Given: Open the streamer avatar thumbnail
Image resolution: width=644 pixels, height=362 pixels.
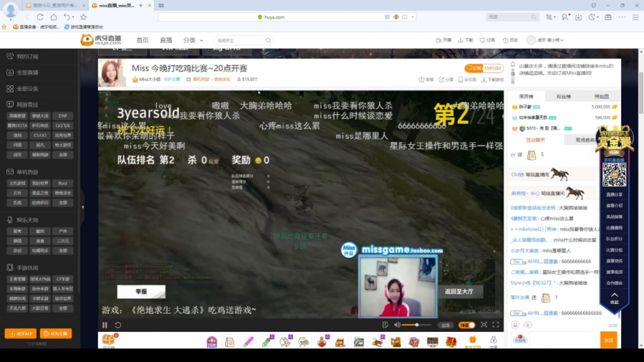Looking at the screenshot, I should 112,72.
